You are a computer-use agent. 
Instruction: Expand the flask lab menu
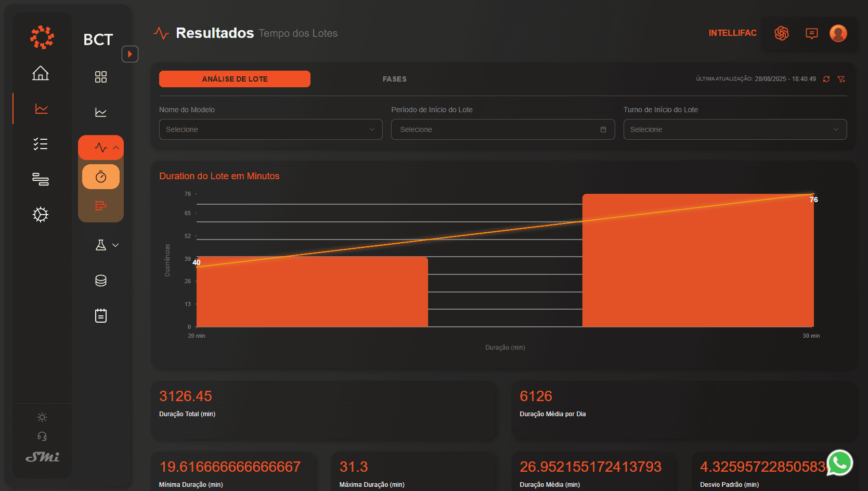pyautogui.click(x=107, y=245)
